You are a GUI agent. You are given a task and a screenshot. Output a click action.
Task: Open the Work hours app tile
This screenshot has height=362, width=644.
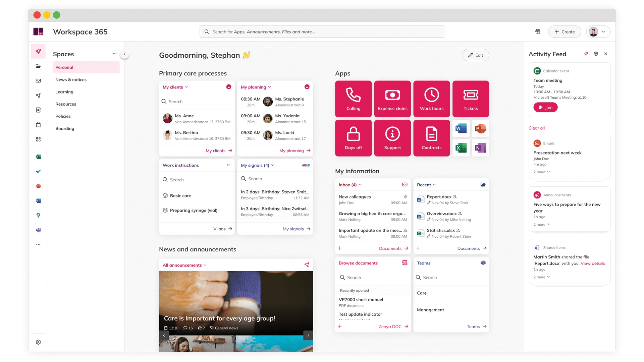click(432, 99)
